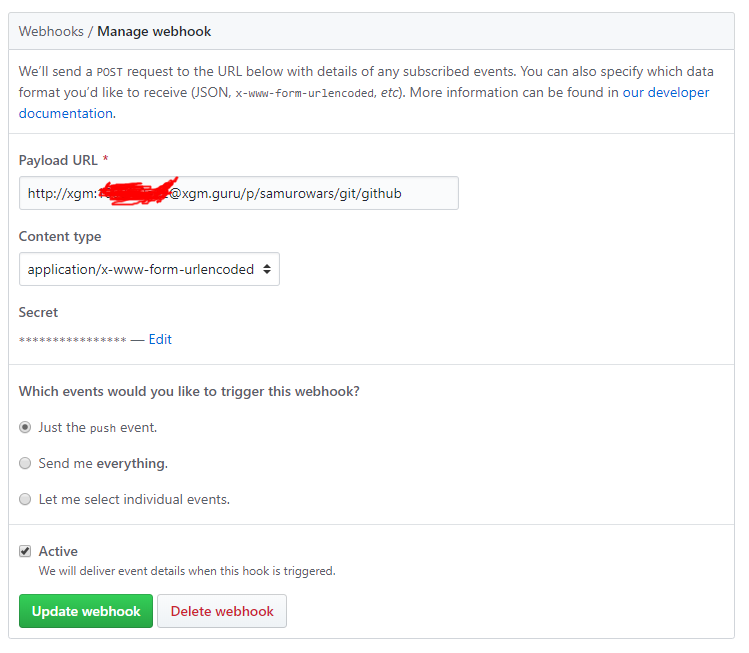Click the Manage webhook heading text
The width and height of the screenshot is (749, 653).
point(154,31)
